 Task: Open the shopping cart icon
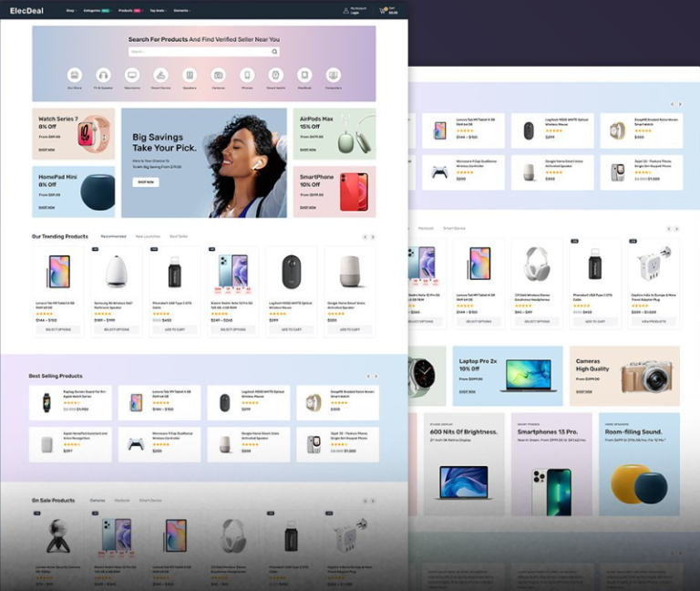click(382, 10)
